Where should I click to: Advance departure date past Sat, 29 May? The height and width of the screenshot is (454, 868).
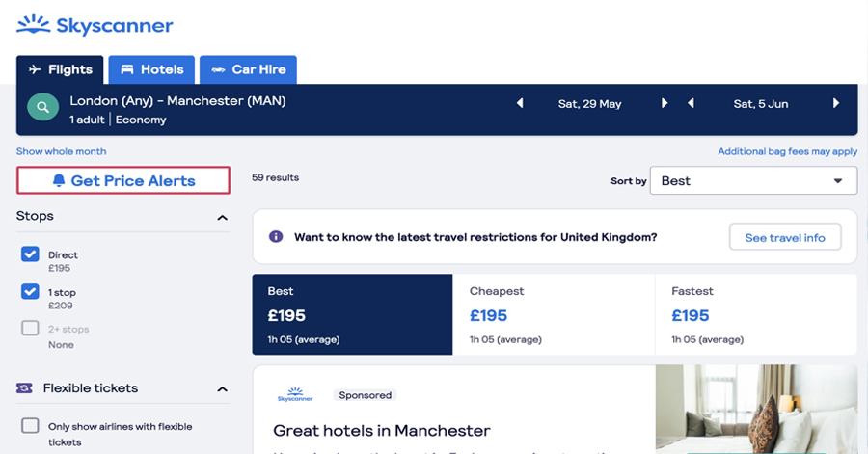[665, 103]
